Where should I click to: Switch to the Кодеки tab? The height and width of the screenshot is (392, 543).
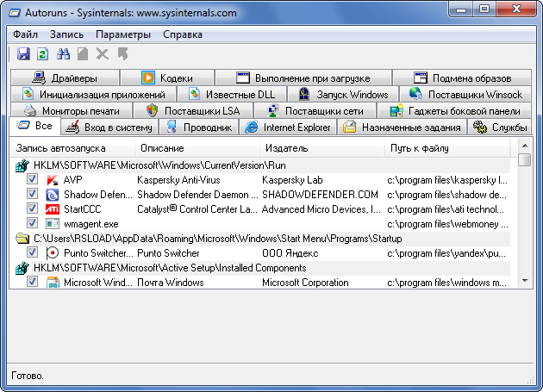[x=167, y=78]
